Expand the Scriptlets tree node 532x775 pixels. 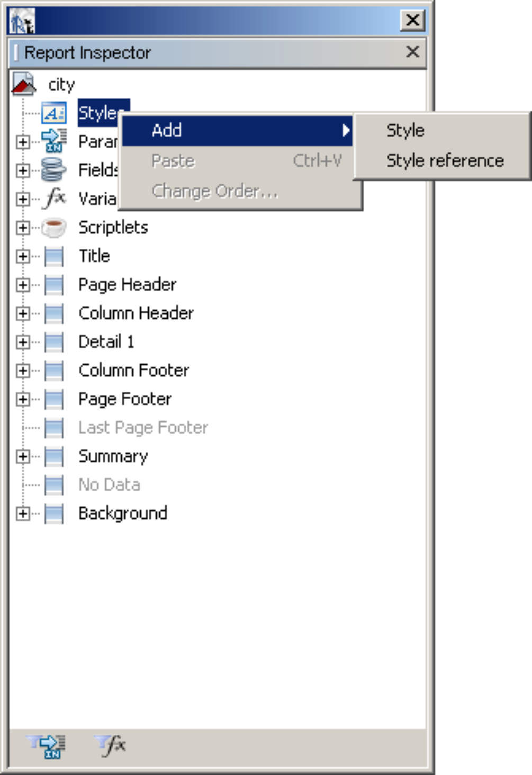point(23,228)
